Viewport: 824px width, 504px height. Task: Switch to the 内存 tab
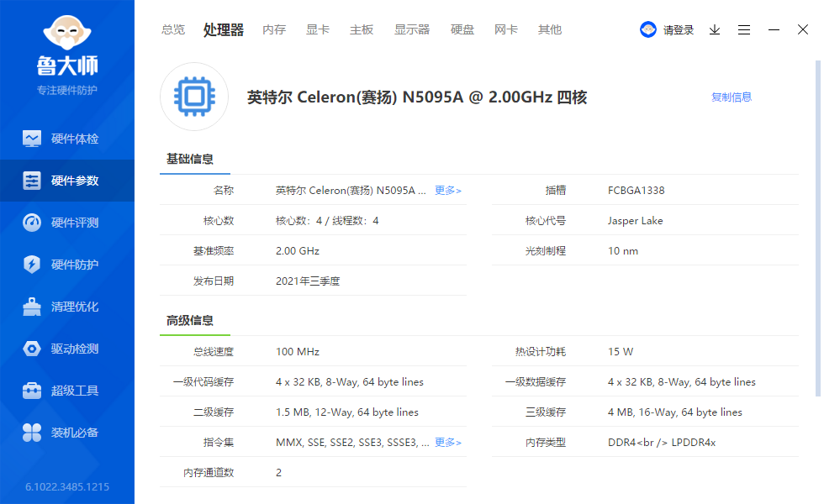pyautogui.click(x=274, y=29)
